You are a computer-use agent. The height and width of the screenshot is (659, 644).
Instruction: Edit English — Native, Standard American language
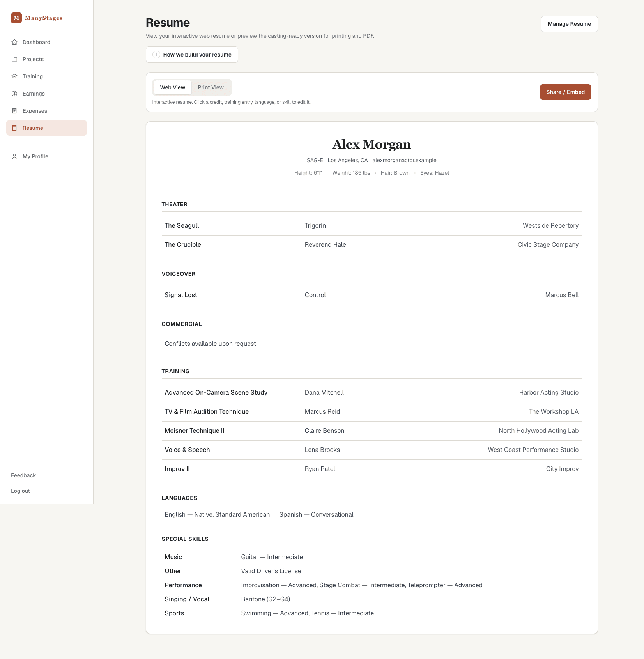click(x=217, y=515)
